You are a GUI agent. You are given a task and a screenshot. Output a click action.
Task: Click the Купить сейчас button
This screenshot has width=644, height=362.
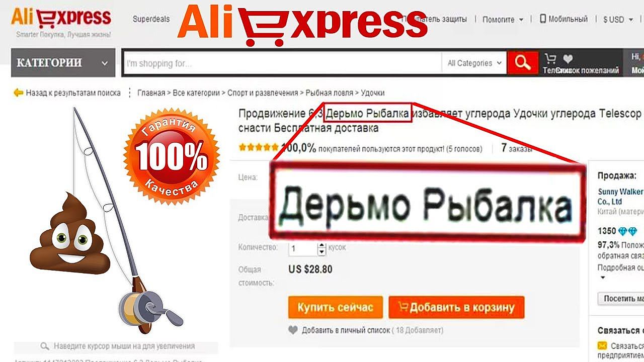[x=335, y=307]
